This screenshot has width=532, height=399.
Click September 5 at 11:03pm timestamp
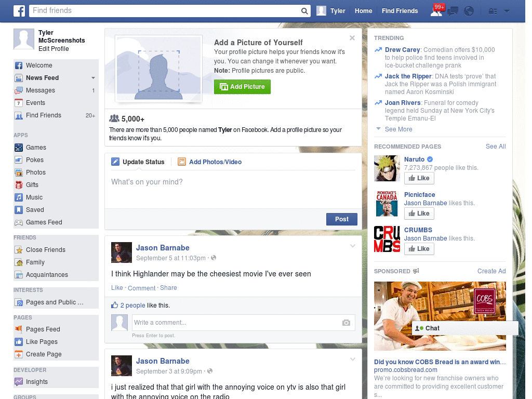(170, 258)
